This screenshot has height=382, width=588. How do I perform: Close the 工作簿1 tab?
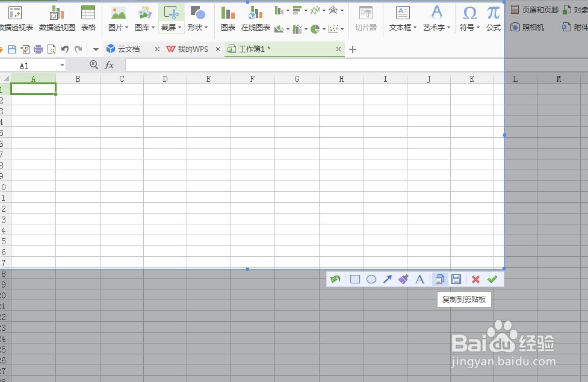point(338,49)
